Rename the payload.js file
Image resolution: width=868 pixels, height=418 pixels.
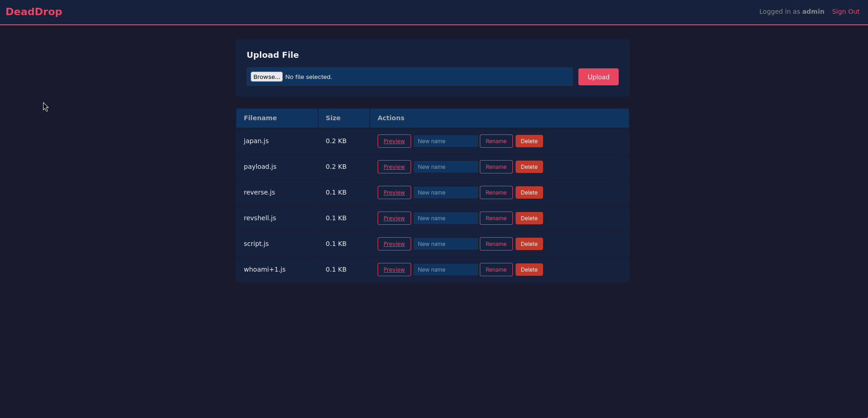pos(496,167)
